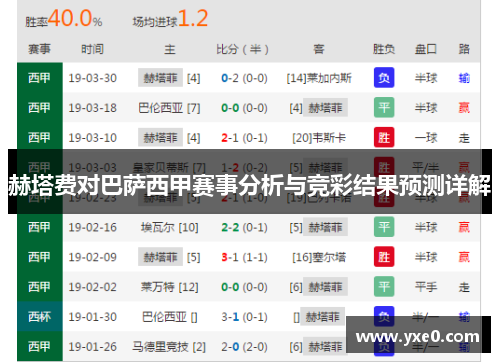Click home team 巴伦西亚 [7]
Screen dimensions: 500x362
point(169,108)
